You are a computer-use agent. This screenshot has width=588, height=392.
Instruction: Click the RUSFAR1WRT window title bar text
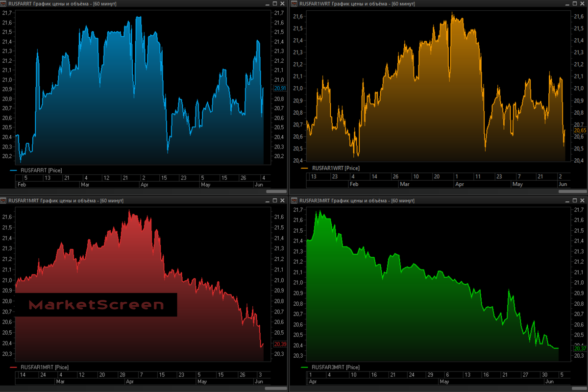coord(358,4)
